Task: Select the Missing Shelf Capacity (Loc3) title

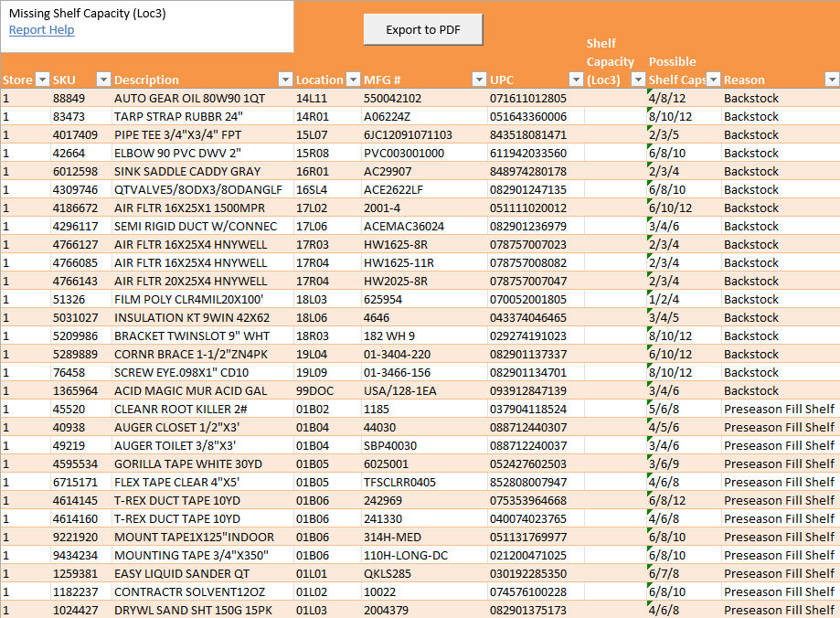Action: [88, 14]
